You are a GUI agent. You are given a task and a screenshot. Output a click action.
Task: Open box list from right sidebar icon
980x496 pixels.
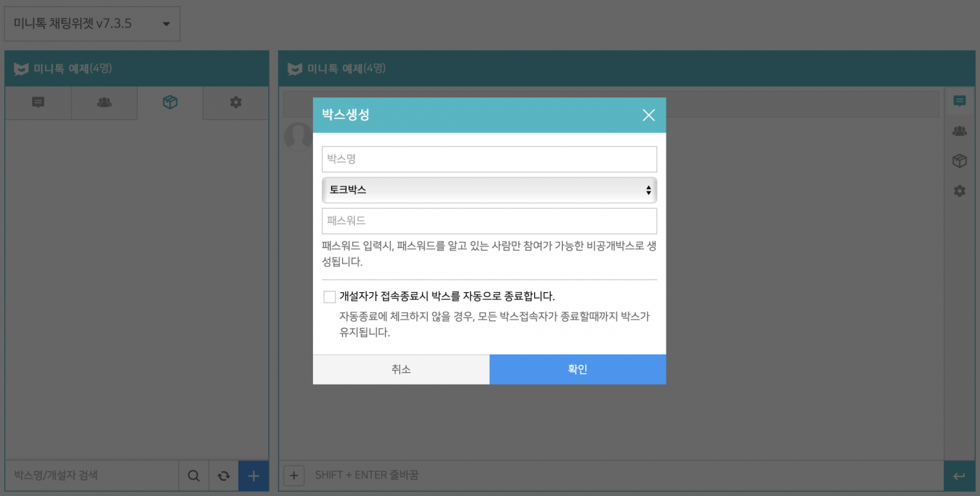click(x=960, y=161)
